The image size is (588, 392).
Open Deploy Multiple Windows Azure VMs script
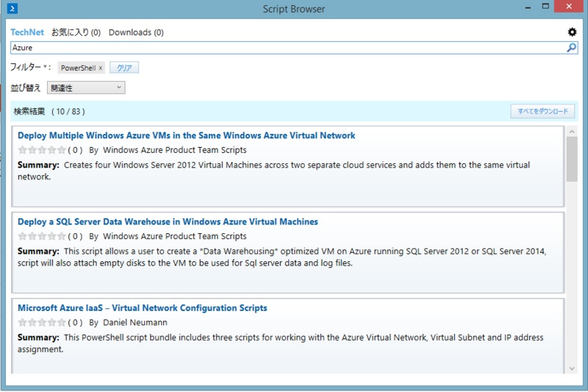(187, 135)
